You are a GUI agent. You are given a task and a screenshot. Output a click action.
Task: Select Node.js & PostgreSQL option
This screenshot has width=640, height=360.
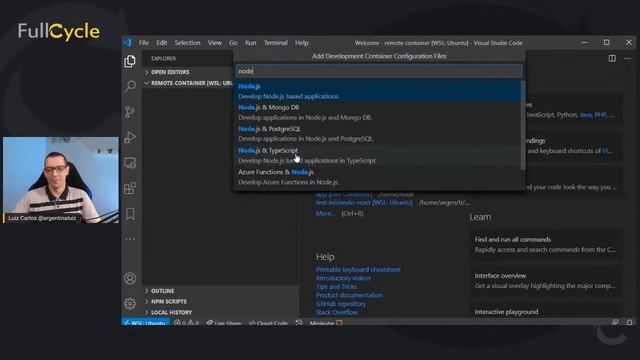(378, 133)
